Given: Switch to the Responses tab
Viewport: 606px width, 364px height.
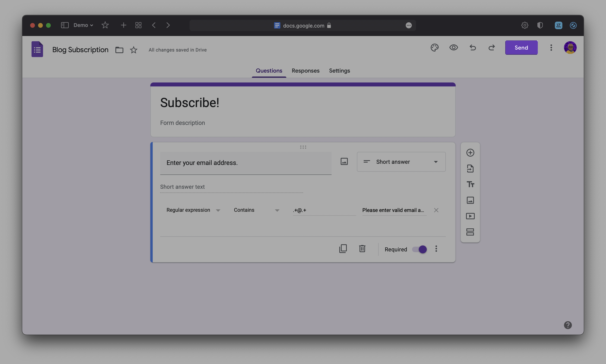Looking at the screenshot, I should 305,71.
